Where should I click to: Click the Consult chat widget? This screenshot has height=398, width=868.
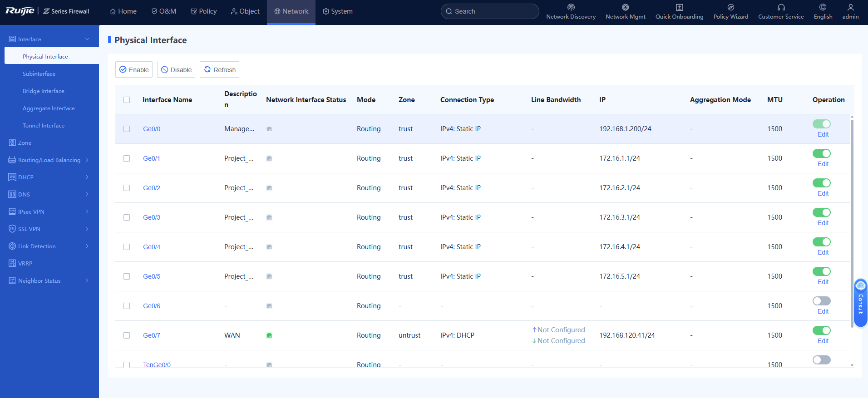click(860, 303)
